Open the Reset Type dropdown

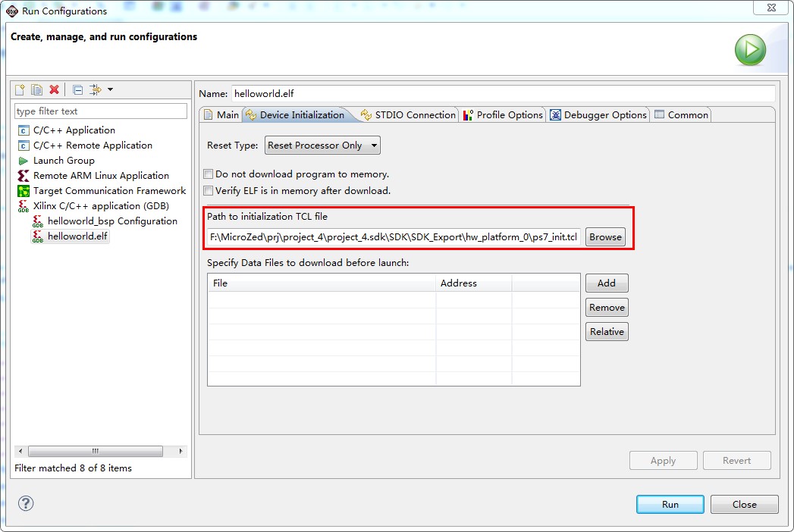click(322, 146)
